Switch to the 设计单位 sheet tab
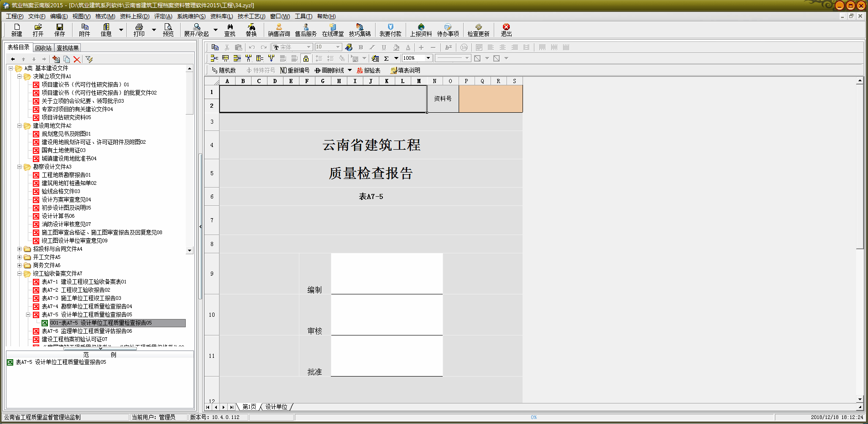This screenshot has width=868, height=424. click(276, 407)
